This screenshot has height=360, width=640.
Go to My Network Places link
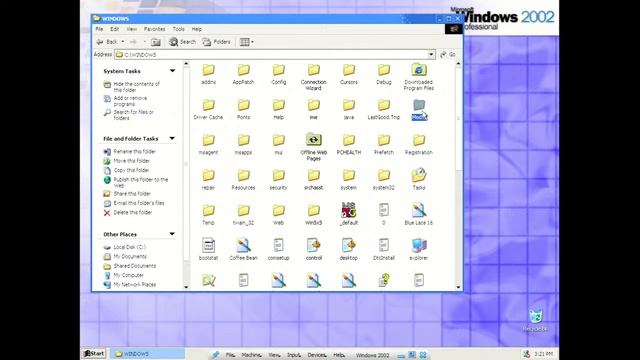point(135,284)
